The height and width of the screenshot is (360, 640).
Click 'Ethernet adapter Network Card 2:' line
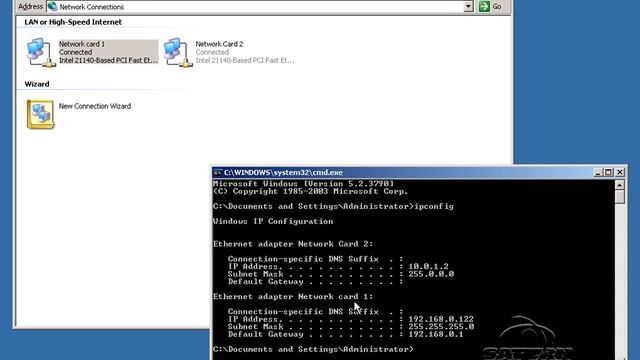(x=293, y=244)
